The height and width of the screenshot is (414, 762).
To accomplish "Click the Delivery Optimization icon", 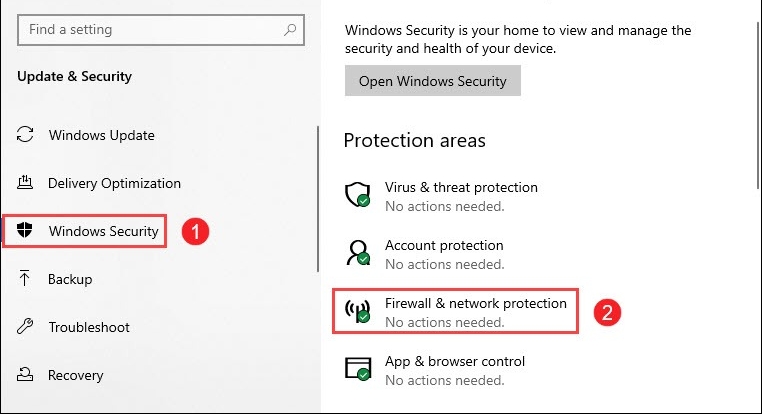I will [25, 183].
